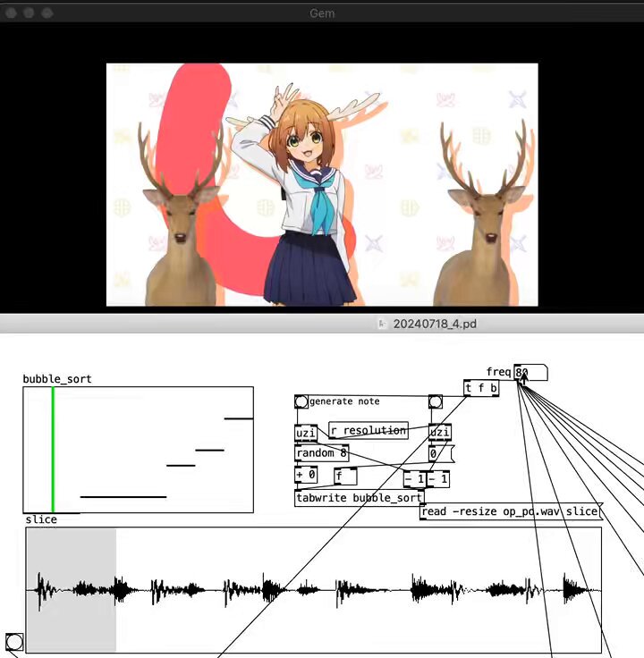
Task: Trigger the bang beside 'generate note'
Action: pos(301,401)
